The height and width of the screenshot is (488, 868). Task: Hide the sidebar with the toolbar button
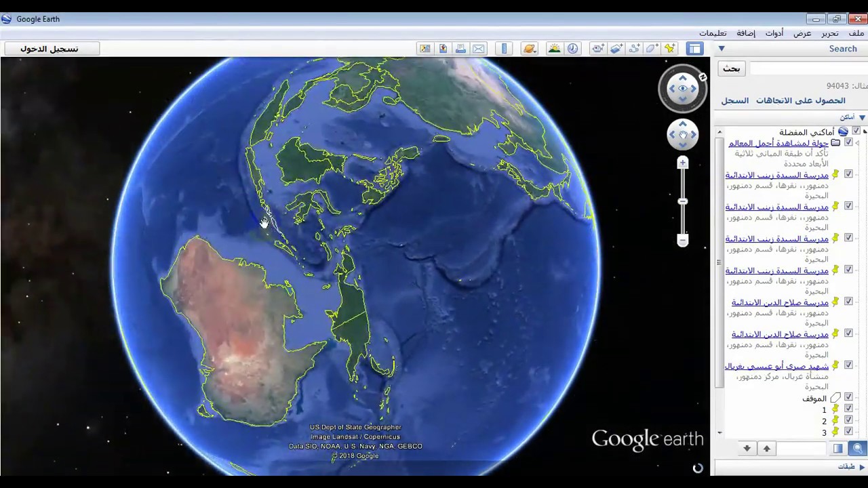tap(694, 48)
